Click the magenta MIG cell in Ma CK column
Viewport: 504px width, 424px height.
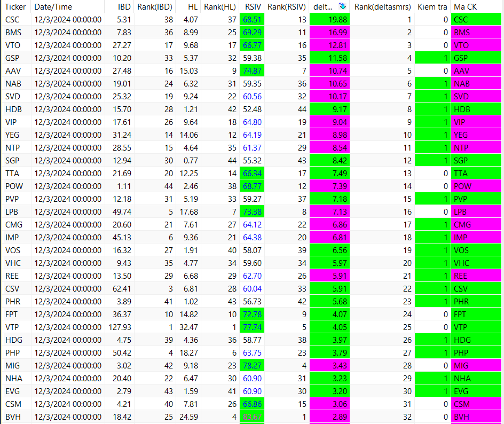[476, 366]
